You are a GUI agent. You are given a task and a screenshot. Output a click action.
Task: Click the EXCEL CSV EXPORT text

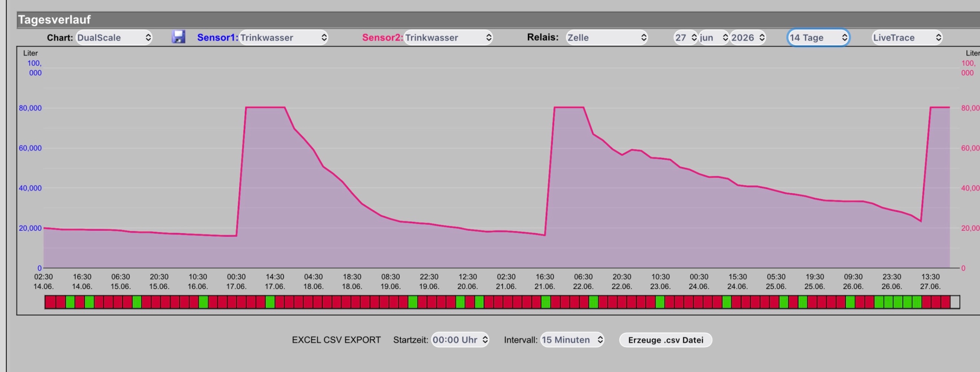tap(336, 340)
